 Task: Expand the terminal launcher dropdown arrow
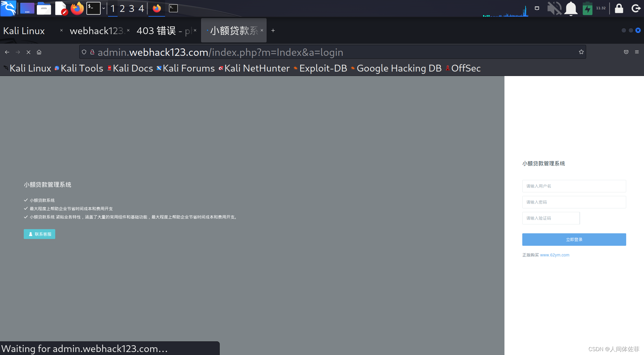[x=104, y=8]
